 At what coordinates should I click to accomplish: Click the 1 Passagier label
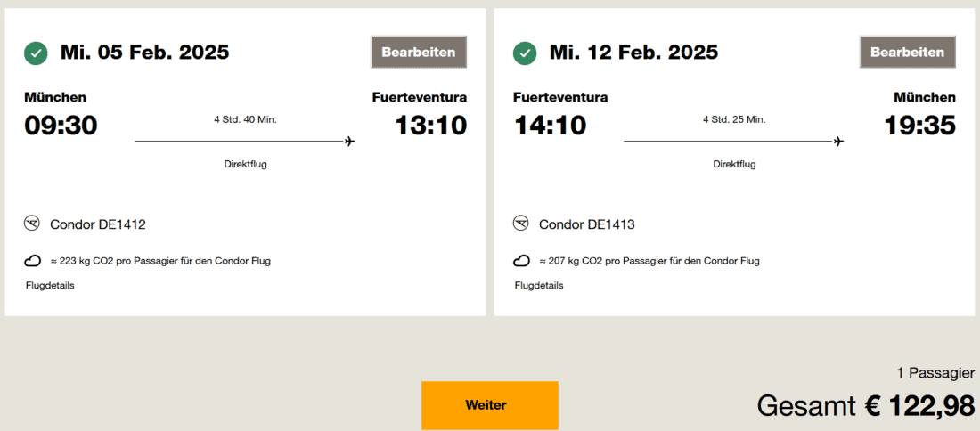[x=935, y=373]
